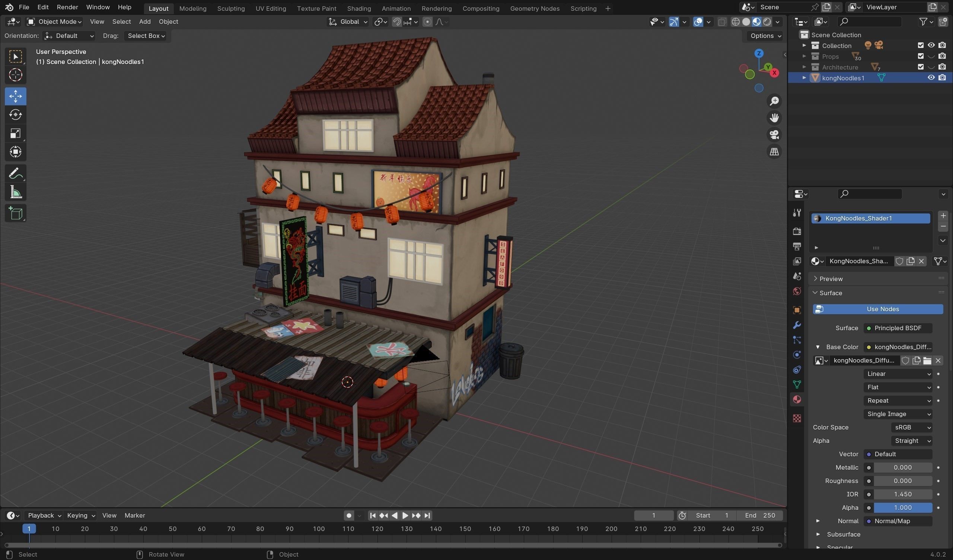Open the Object Mode dropdown
The image size is (953, 560).
[x=54, y=22]
